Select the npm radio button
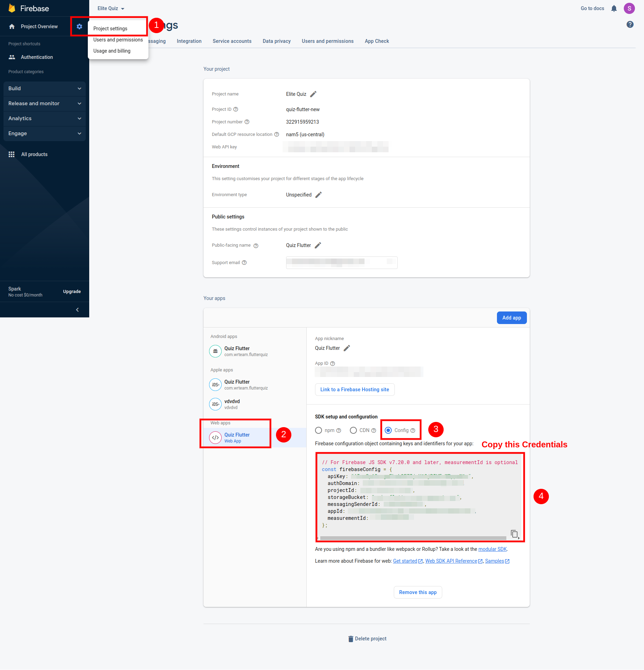The image size is (644, 670). click(x=318, y=430)
